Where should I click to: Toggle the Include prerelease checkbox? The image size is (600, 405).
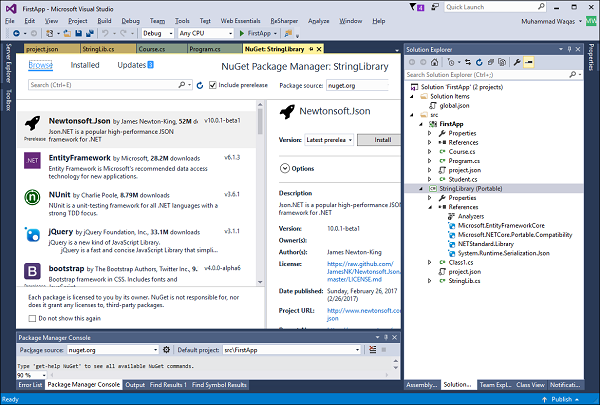coord(213,85)
